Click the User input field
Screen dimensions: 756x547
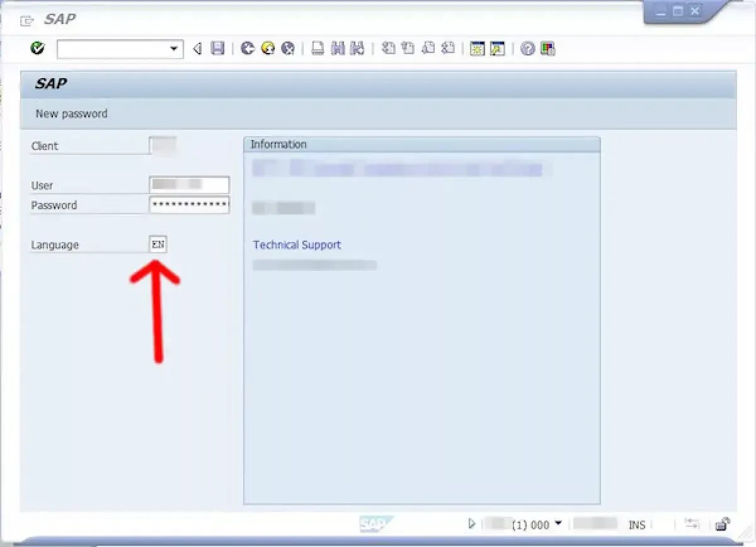[x=190, y=185]
